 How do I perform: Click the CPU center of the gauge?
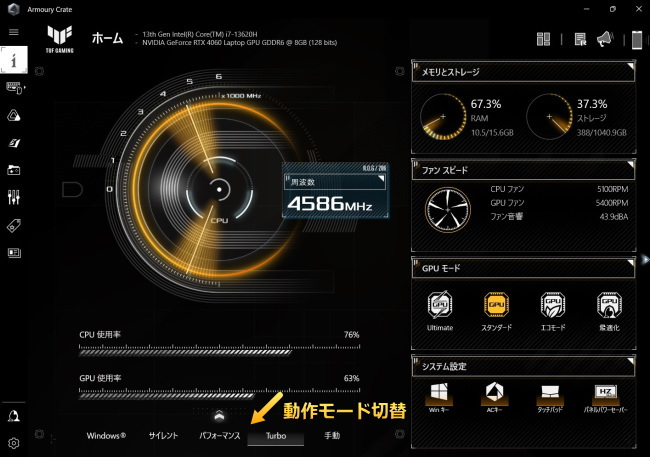[219, 190]
